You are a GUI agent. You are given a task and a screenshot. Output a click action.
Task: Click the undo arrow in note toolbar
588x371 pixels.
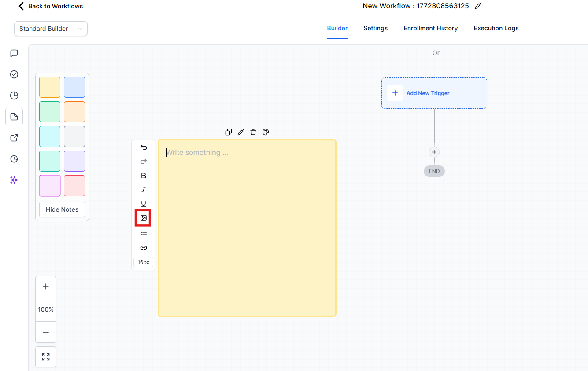(x=143, y=147)
